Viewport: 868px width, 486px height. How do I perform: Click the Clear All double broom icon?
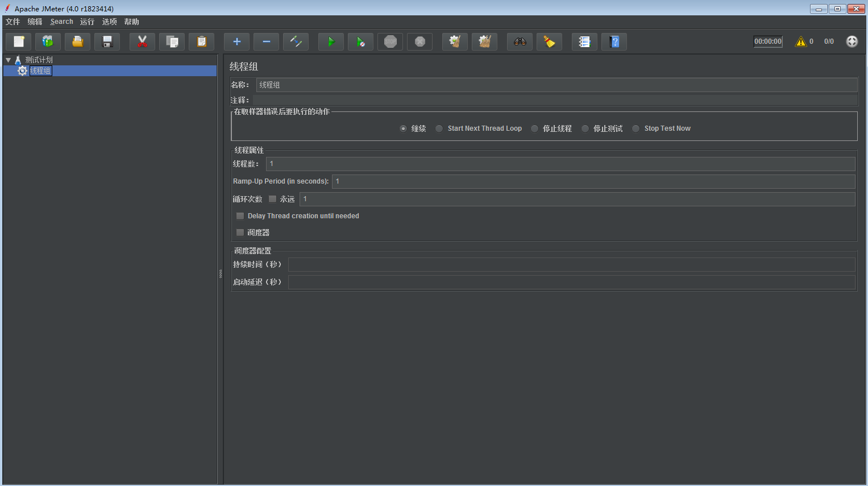pyautogui.click(x=485, y=41)
